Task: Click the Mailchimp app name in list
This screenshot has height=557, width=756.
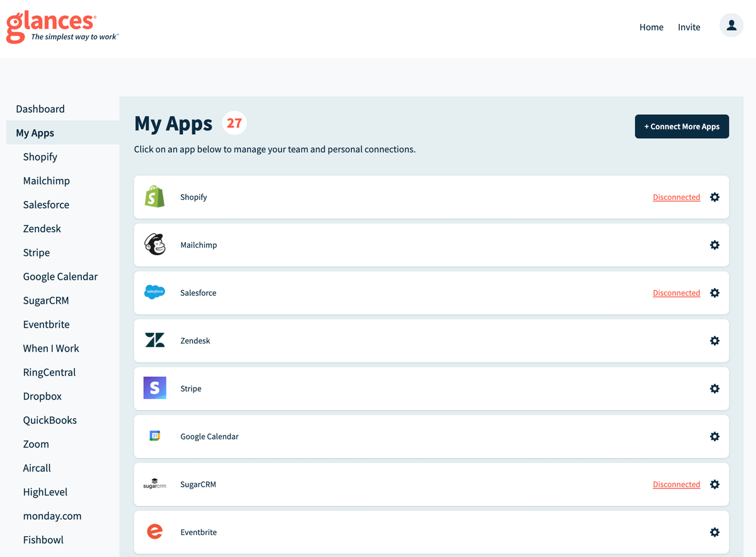Action: 198,245
